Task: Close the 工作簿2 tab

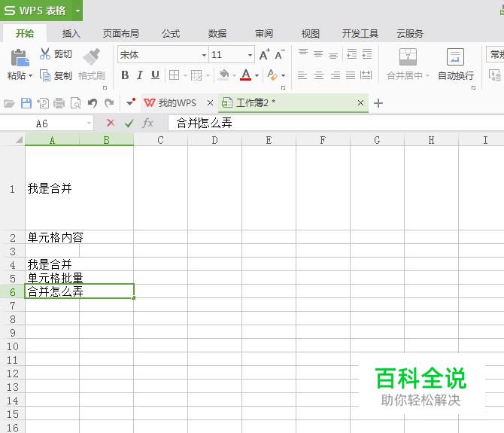Action: click(360, 103)
